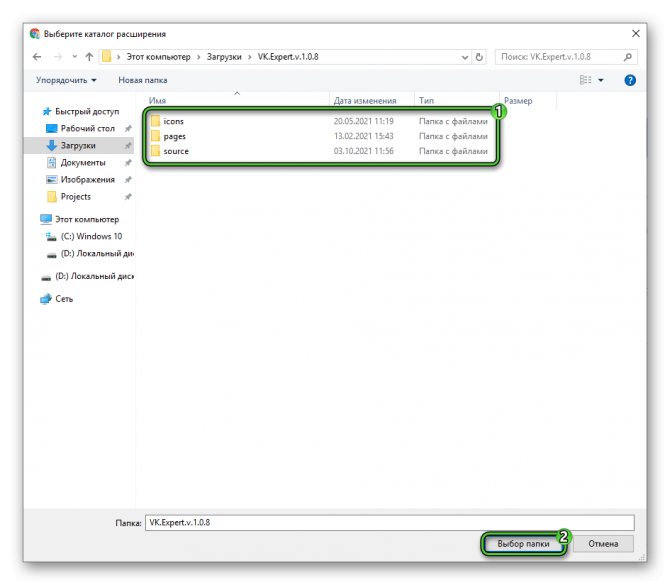This screenshot has height=585, width=670.
Task: Open the 'Упорядочить' menu
Action: pyautogui.click(x=66, y=80)
